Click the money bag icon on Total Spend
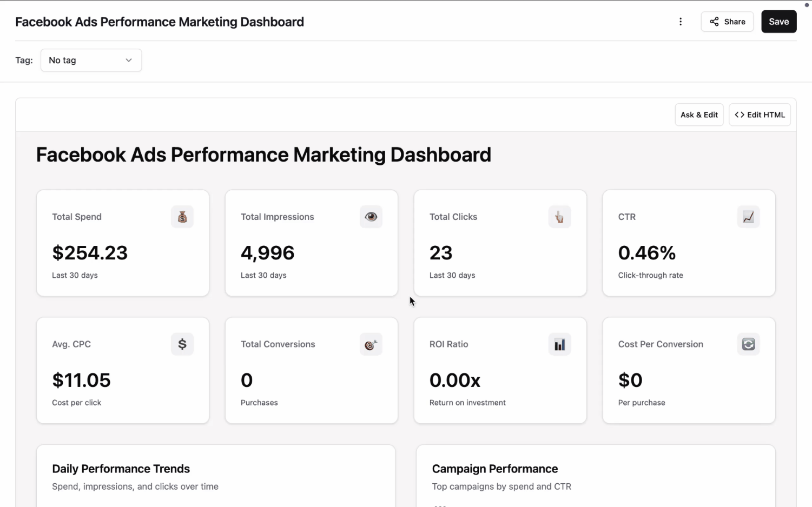The image size is (812, 507). pyautogui.click(x=182, y=217)
